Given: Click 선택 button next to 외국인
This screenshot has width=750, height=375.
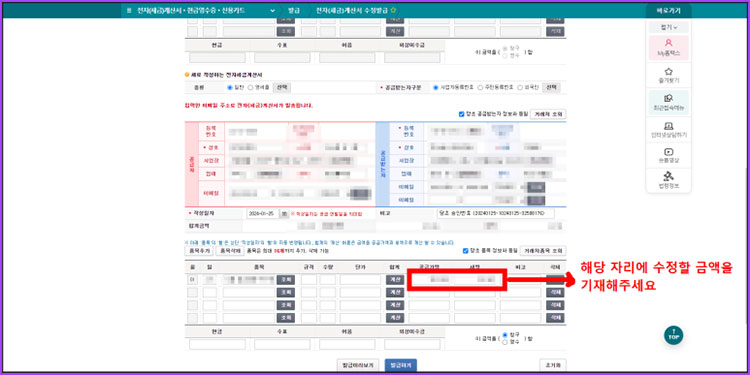Looking at the screenshot, I should [x=551, y=88].
